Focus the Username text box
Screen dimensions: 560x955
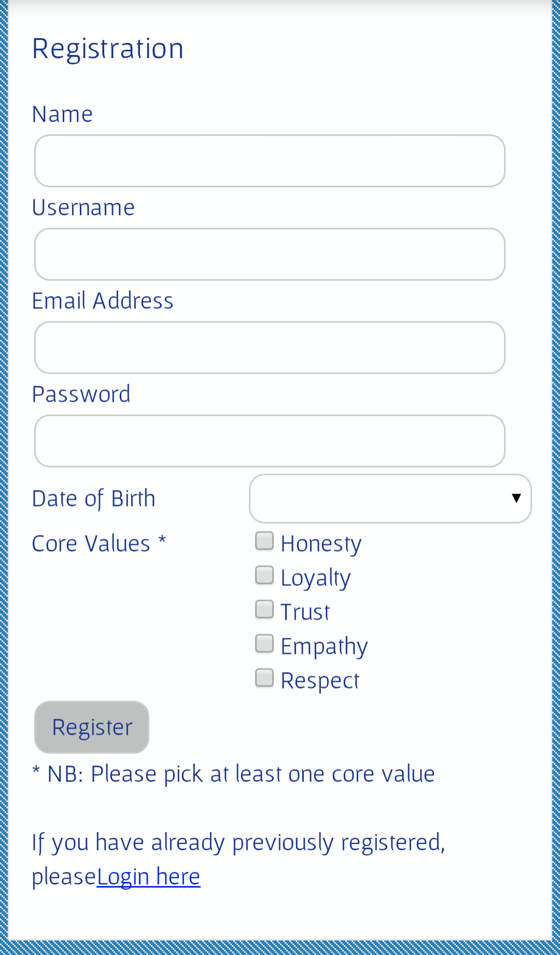pyautogui.click(x=270, y=254)
